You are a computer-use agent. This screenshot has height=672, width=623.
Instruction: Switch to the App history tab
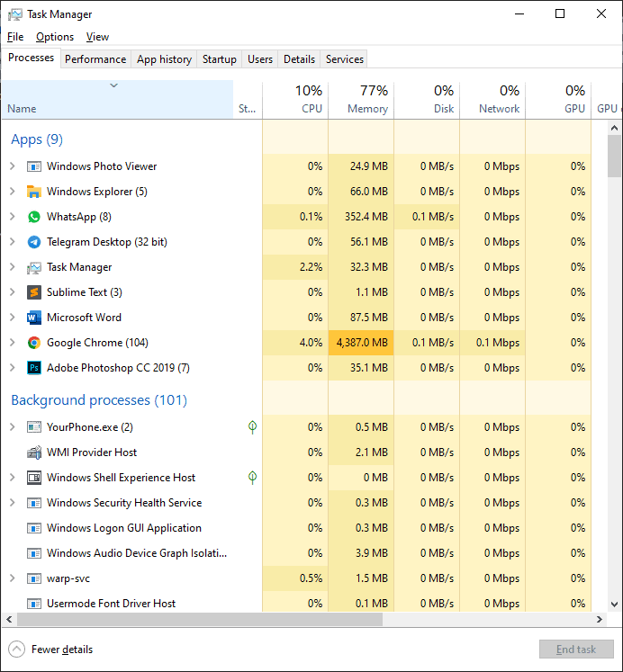click(x=164, y=59)
